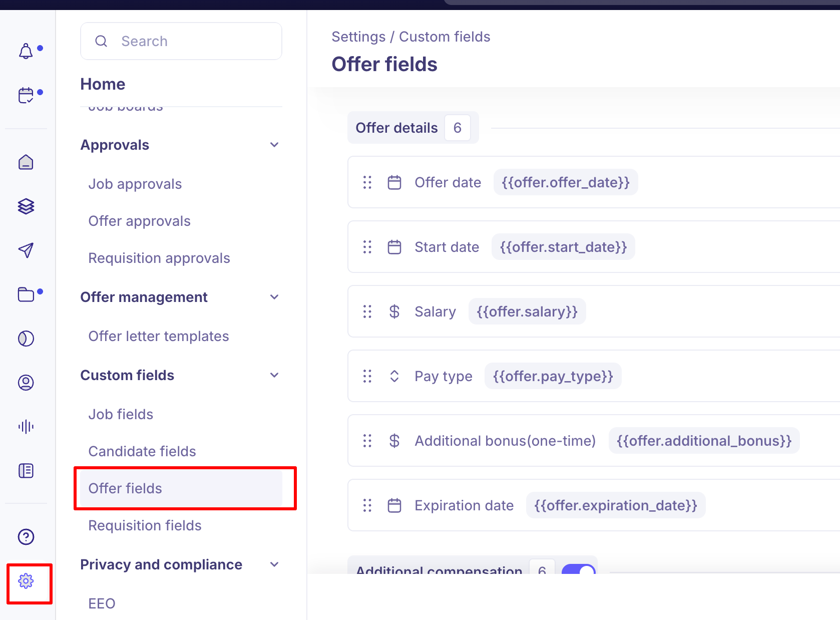The image size is (840, 620).
Task: Open the folder icon in sidebar
Action: click(x=26, y=294)
